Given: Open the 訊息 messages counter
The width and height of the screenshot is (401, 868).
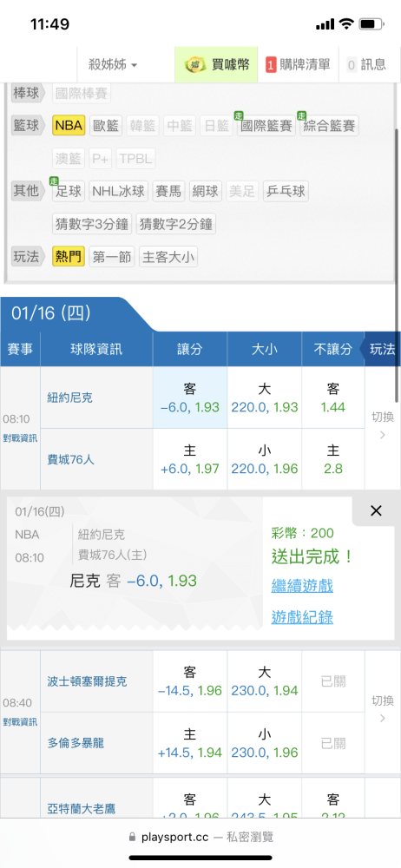Looking at the screenshot, I should 366,65.
